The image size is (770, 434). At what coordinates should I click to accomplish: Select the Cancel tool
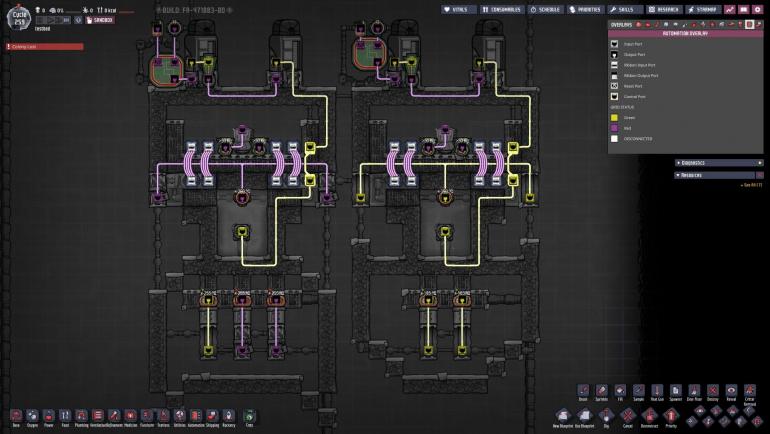click(x=628, y=418)
